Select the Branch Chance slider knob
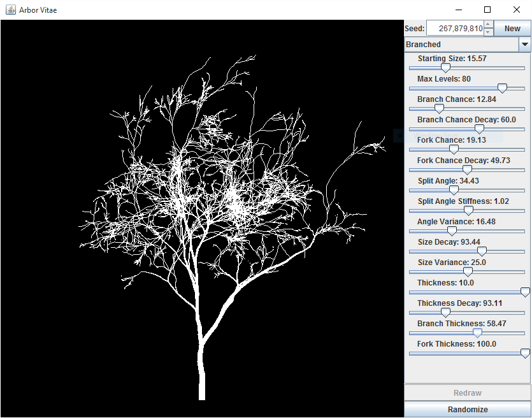532x418 pixels. coord(439,108)
